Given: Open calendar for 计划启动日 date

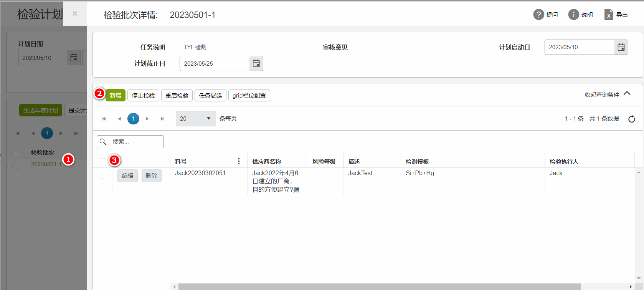Looking at the screenshot, I should [621, 47].
